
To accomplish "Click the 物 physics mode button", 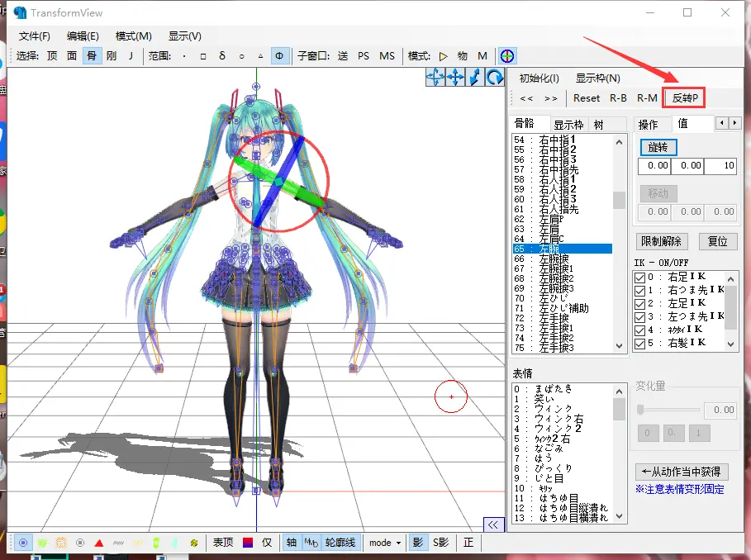I will (462, 56).
